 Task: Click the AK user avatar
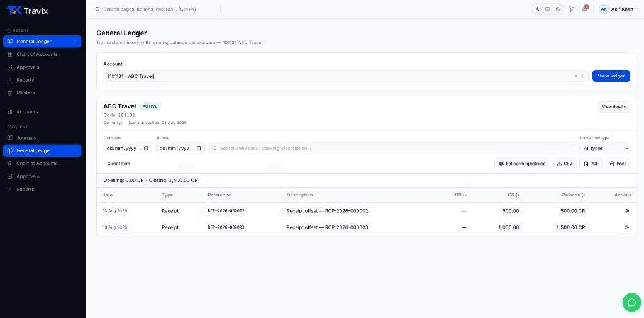tap(604, 9)
